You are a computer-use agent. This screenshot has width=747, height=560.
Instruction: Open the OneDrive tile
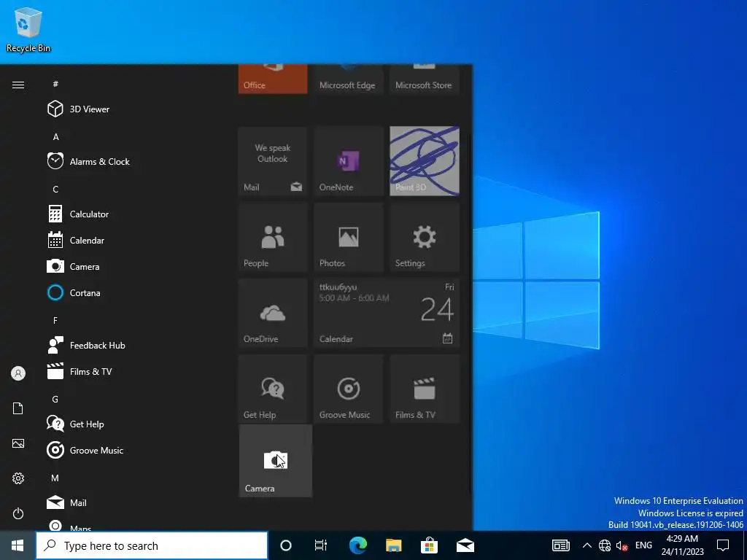coord(273,312)
